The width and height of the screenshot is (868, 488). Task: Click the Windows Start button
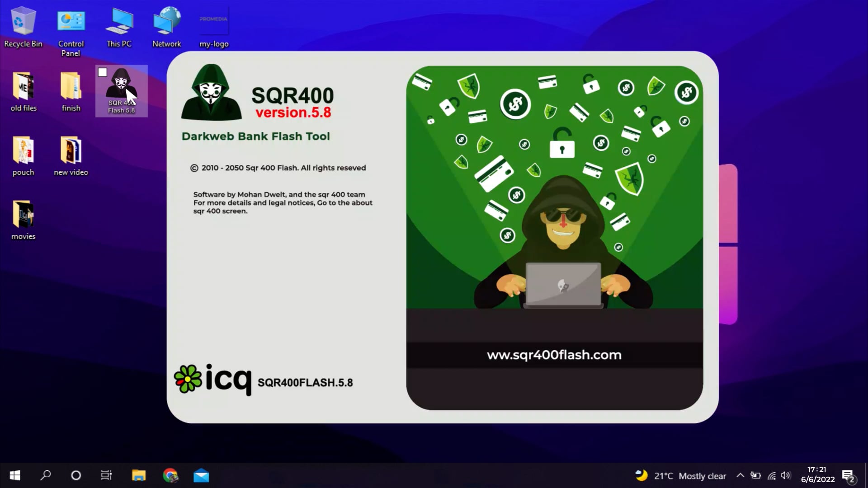[15, 475]
